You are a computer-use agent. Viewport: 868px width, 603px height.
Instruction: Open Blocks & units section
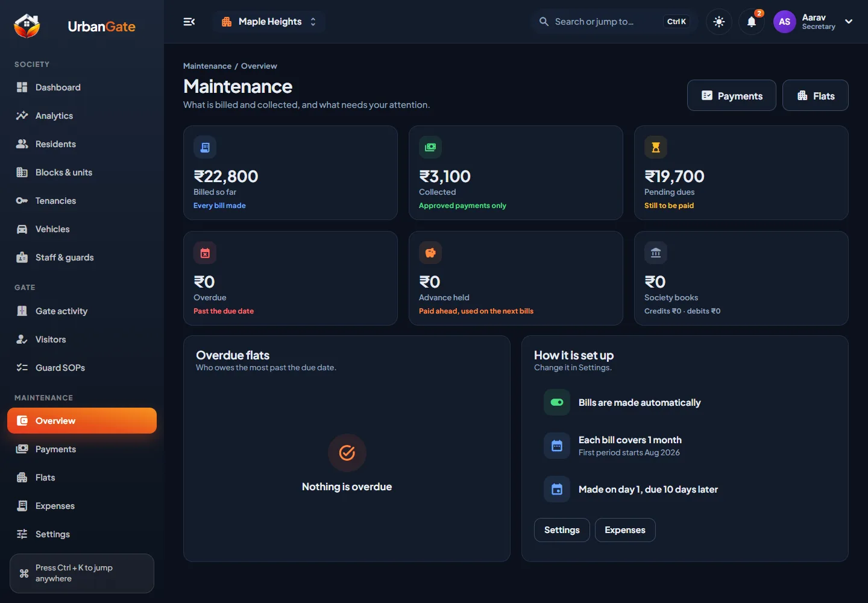point(82,172)
